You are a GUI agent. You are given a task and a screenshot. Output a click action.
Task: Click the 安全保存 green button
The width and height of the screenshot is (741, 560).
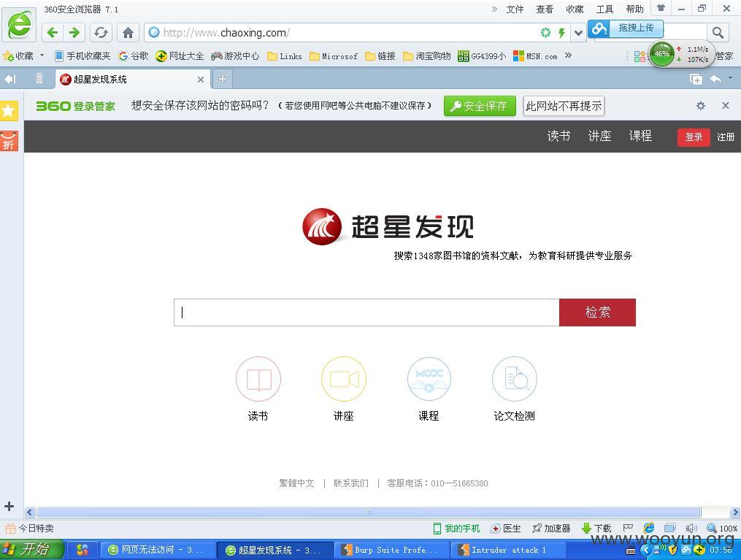click(x=480, y=106)
